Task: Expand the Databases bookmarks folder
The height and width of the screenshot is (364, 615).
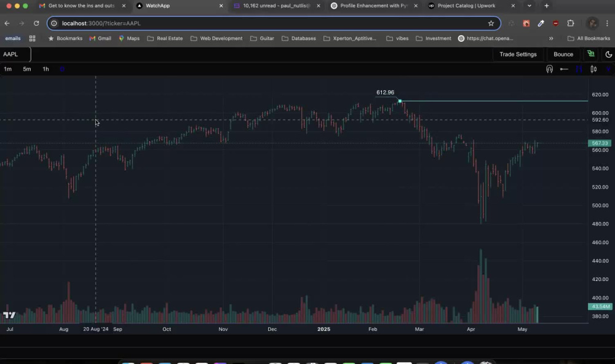Action: coord(299,39)
